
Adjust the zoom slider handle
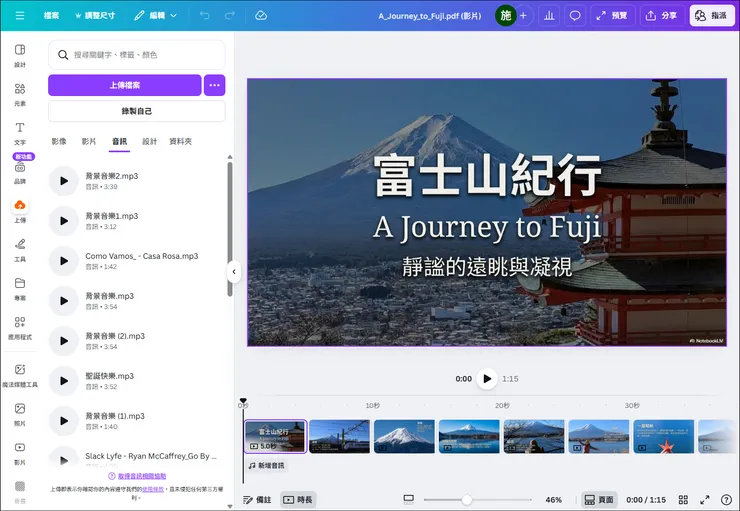[467, 500]
